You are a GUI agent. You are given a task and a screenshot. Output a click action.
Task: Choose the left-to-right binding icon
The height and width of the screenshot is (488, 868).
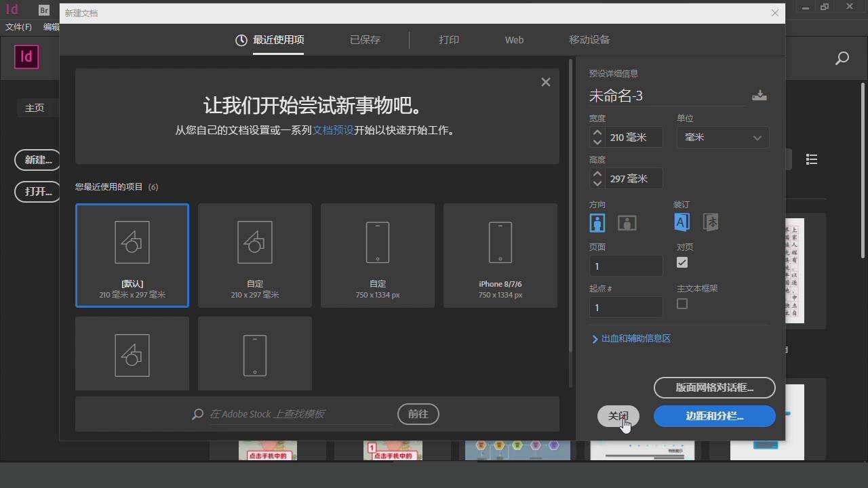pos(682,222)
